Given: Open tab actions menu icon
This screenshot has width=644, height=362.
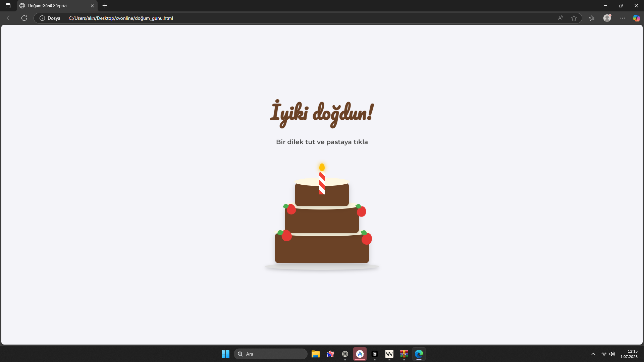Looking at the screenshot, I should pyautogui.click(x=8, y=6).
